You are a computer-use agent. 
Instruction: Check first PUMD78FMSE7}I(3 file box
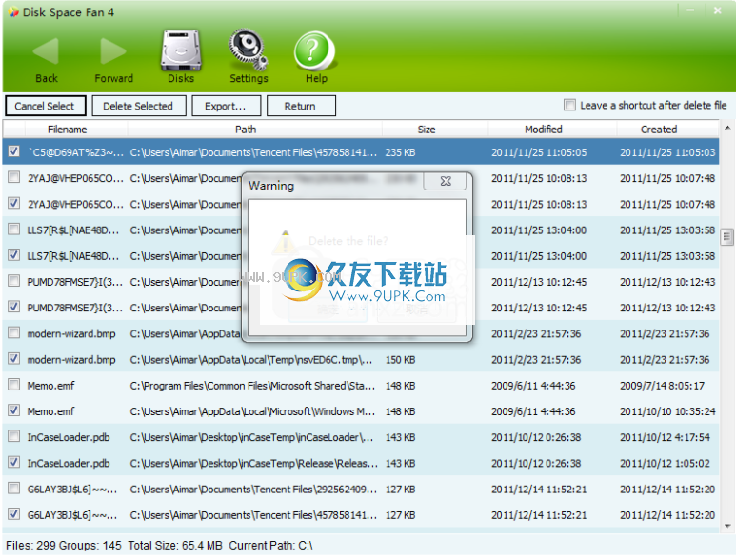point(14,281)
